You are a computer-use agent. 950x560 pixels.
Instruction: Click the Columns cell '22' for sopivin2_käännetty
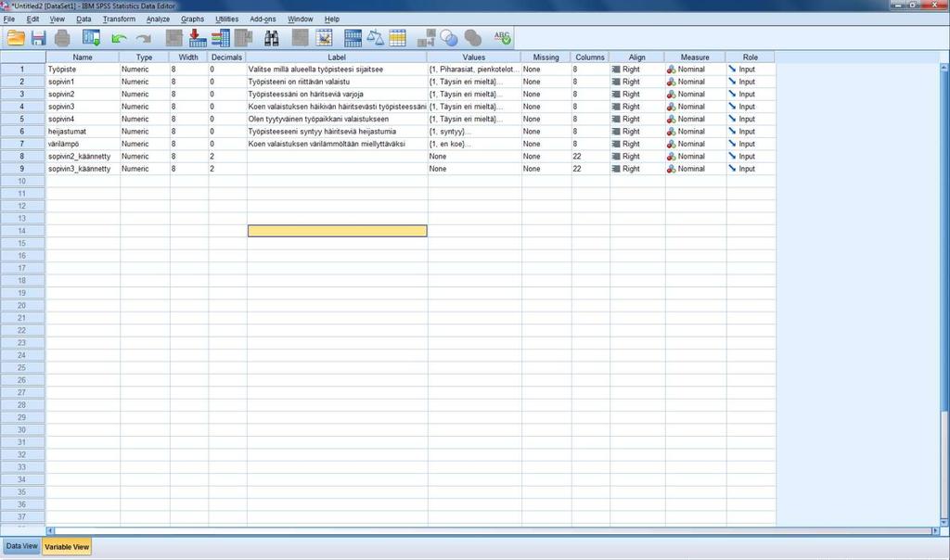[x=590, y=156]
